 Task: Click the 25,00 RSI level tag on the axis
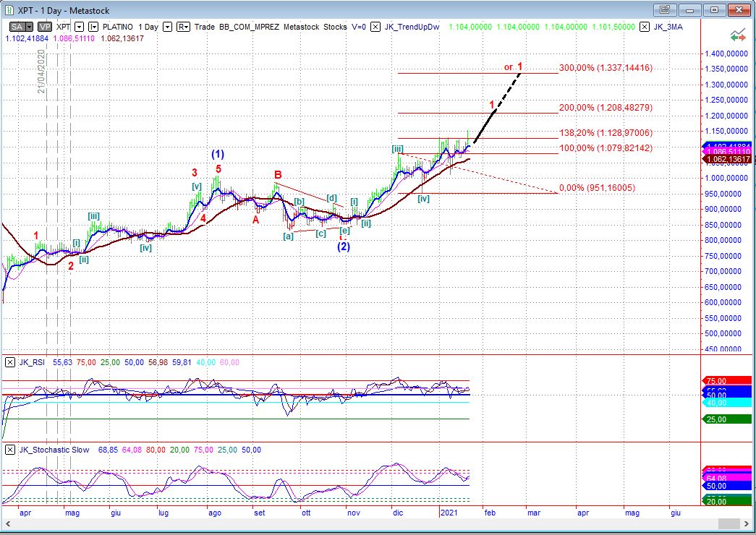coord(728,419)
